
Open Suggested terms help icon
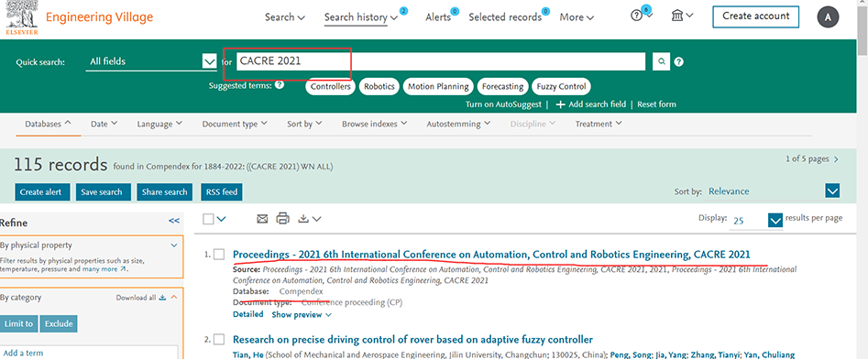(280, 85)
